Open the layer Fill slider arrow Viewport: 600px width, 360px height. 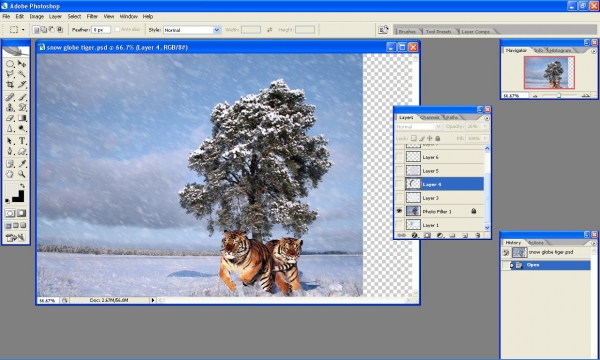tap(485, 138)
